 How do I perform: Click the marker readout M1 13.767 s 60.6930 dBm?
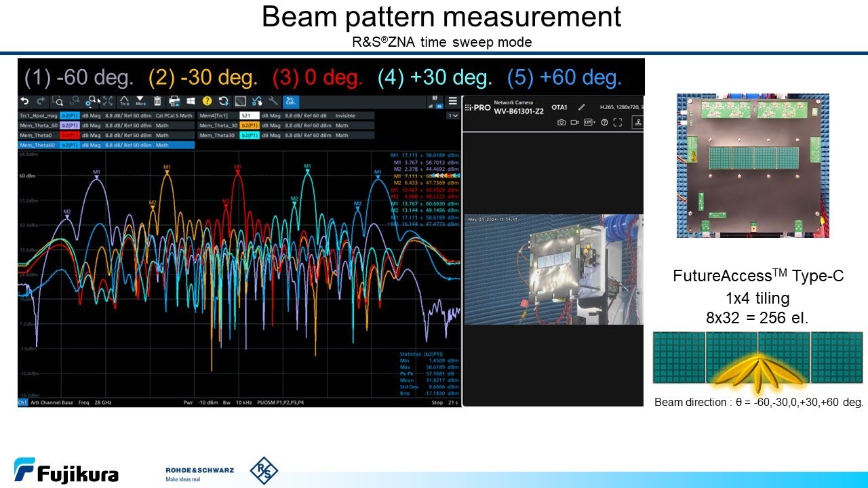pos(426,204)
